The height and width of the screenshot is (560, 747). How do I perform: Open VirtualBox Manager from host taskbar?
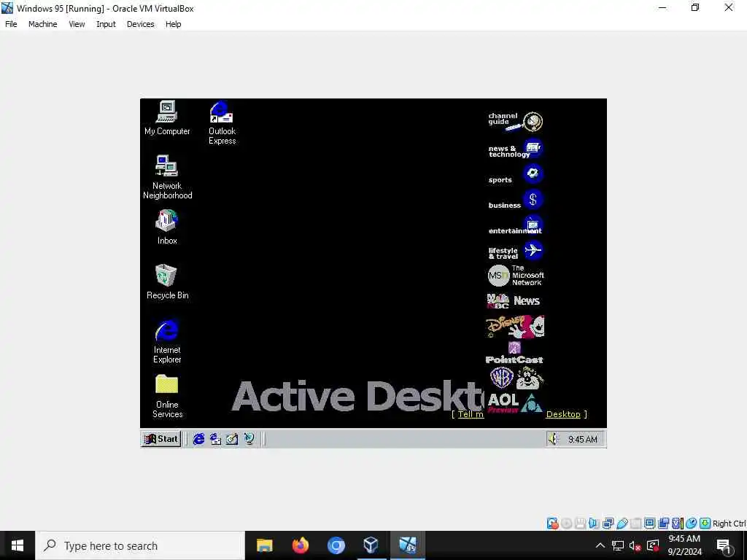pos(371,545)
